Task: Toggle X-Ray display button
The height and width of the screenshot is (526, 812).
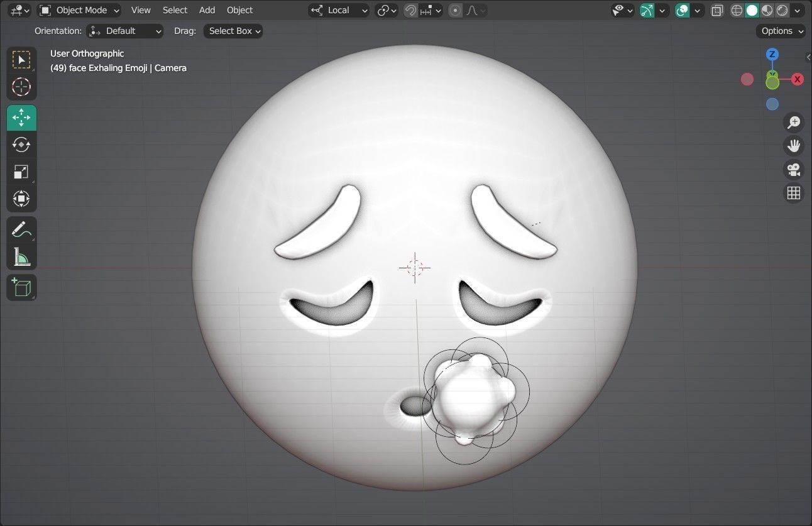Action: (x=717, y=10)
